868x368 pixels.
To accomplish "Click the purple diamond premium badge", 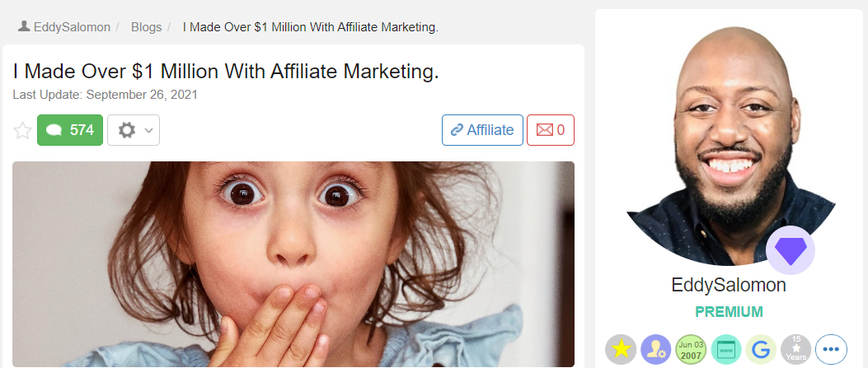I will coord(791,250).
